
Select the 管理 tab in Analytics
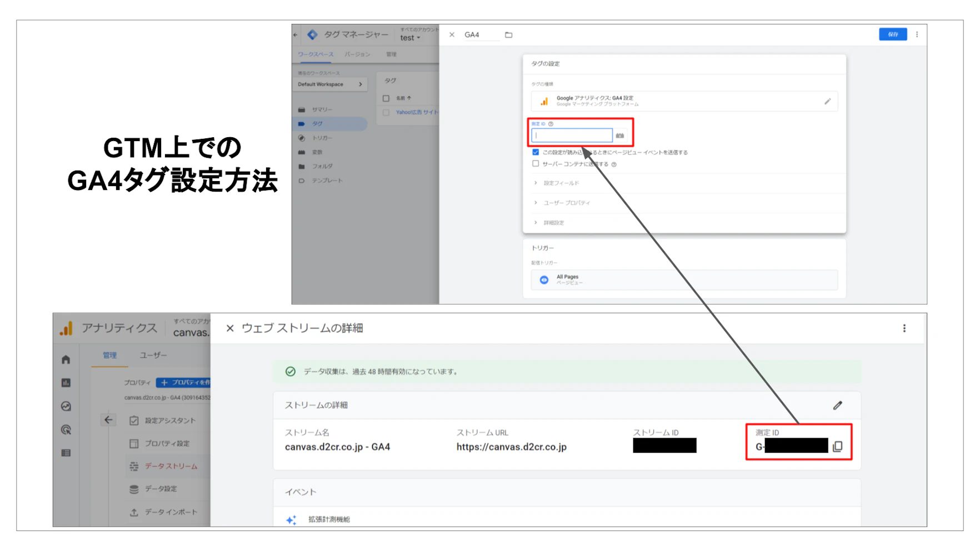click(110, 355)
